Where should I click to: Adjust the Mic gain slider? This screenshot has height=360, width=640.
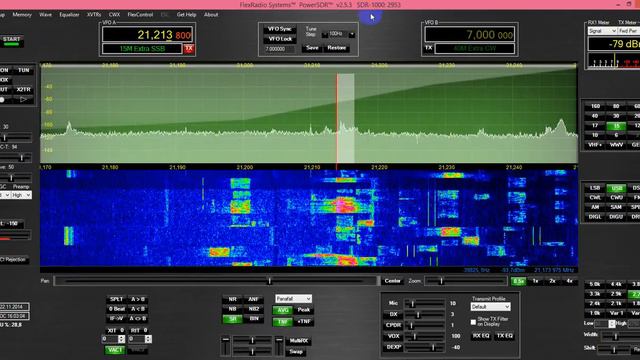point(424,304)
